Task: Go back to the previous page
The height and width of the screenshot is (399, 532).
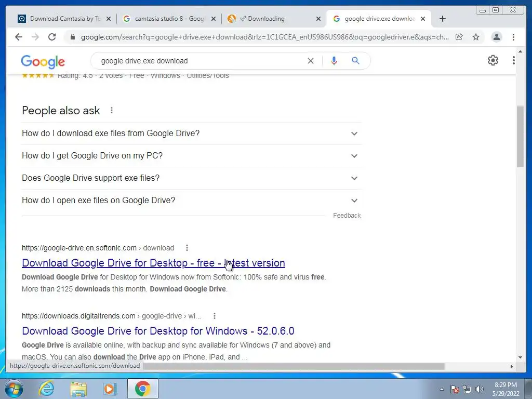Action: coord(19,37)
